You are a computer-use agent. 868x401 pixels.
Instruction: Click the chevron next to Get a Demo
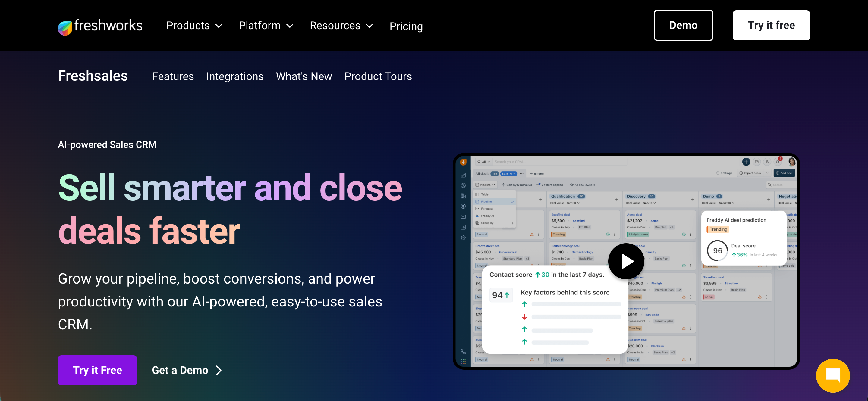point(219,370)
